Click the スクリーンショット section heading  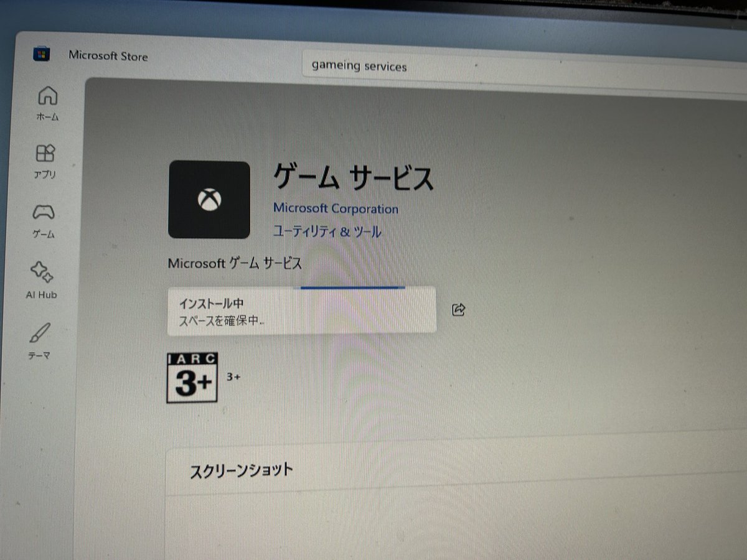241,470
